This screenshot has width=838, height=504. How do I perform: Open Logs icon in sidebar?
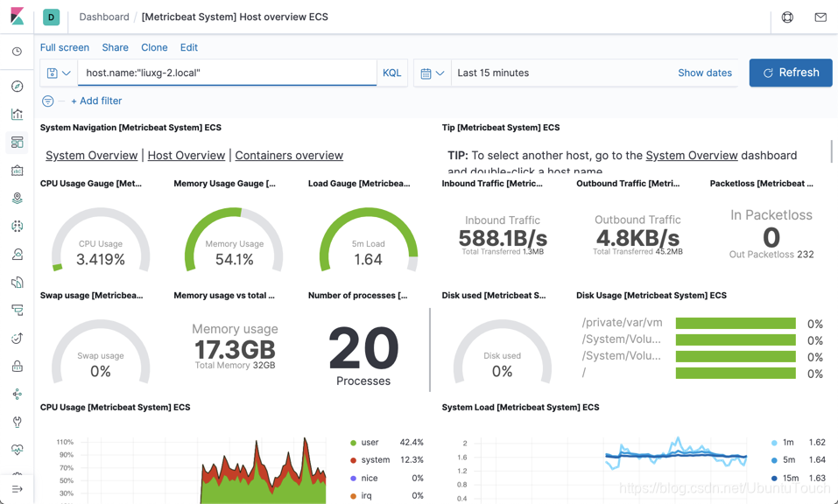[18, 282]
